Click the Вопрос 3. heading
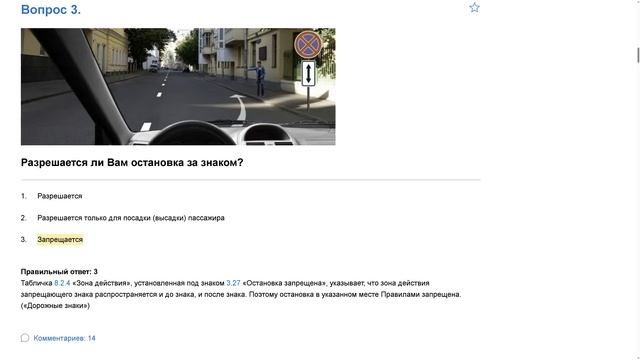Viewport: 640px width, 360px height. pos(51,10)
